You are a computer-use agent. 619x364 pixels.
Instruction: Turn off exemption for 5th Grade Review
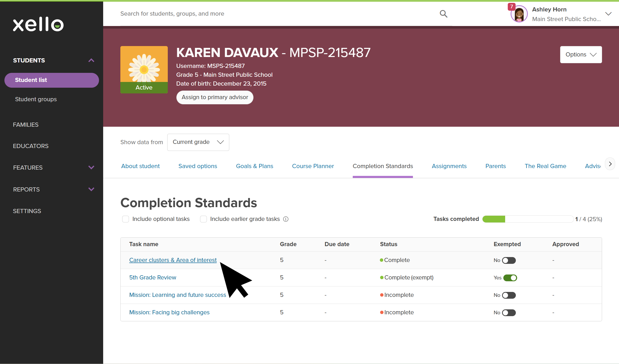pos(510,278)
